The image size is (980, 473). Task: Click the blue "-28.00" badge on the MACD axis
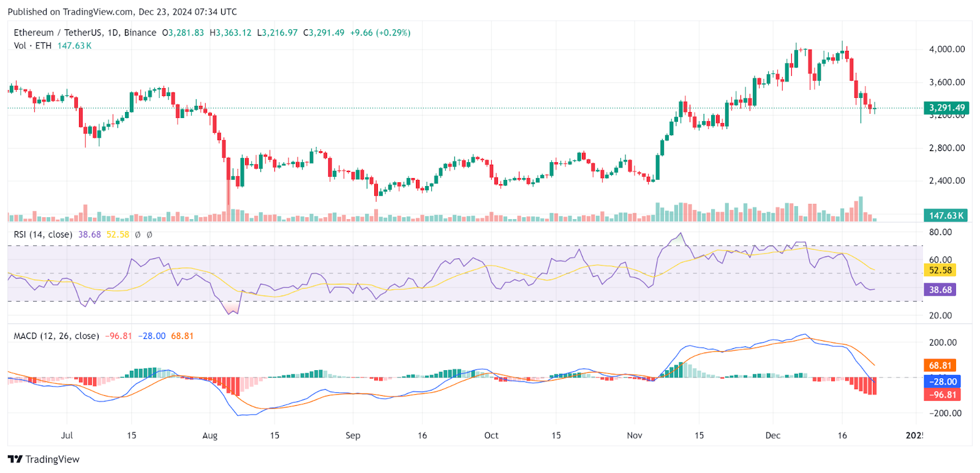point(942,381)
